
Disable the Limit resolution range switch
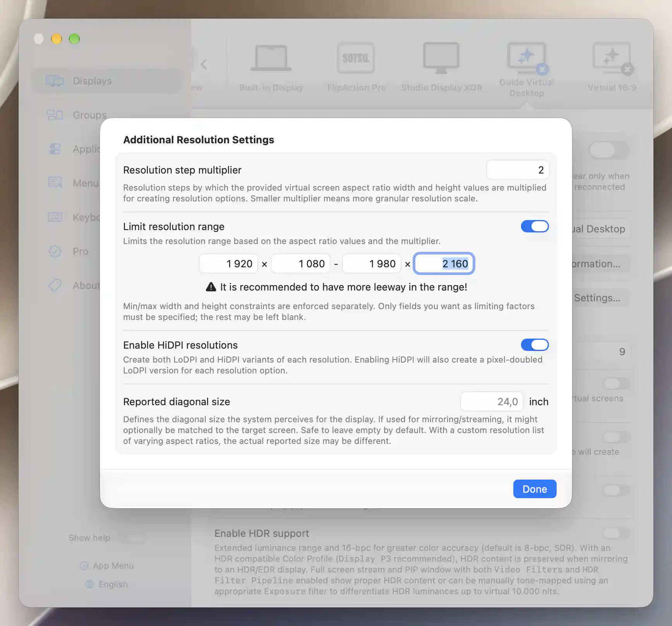pos(535,226)
